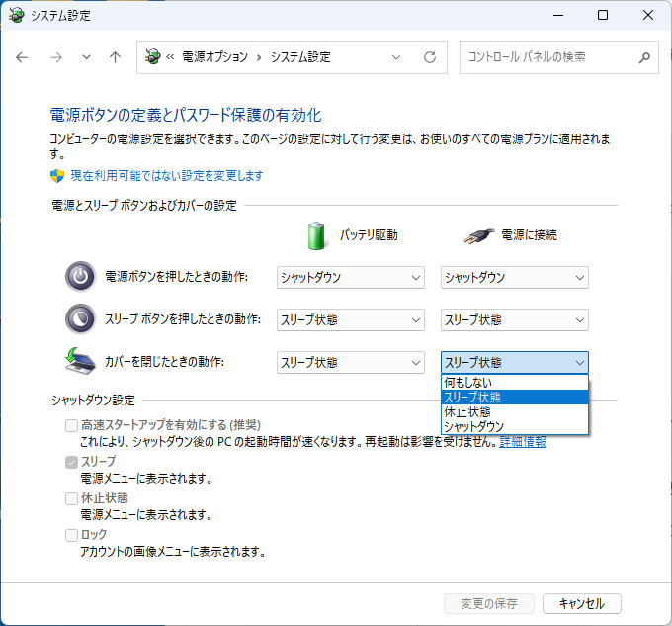Open power button plugged-in dropdown
The height and width of the screenshot is (626, 672).
pos(515,278)
